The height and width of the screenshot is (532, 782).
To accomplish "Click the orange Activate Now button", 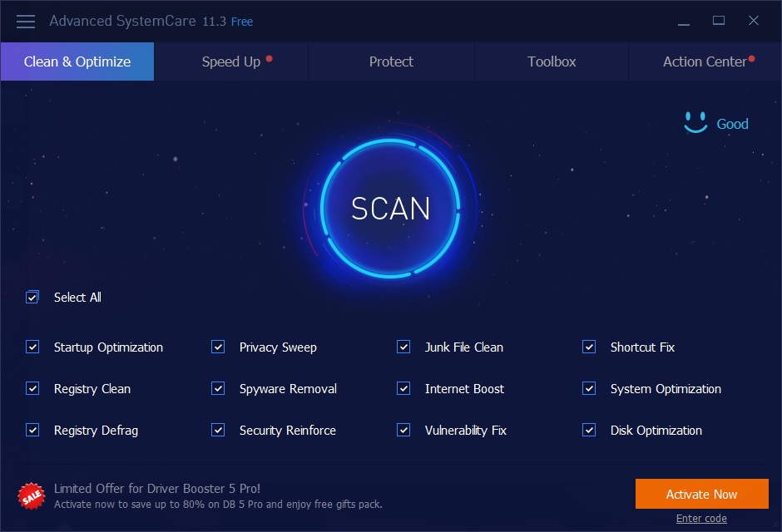I will [x=701, y=494].
